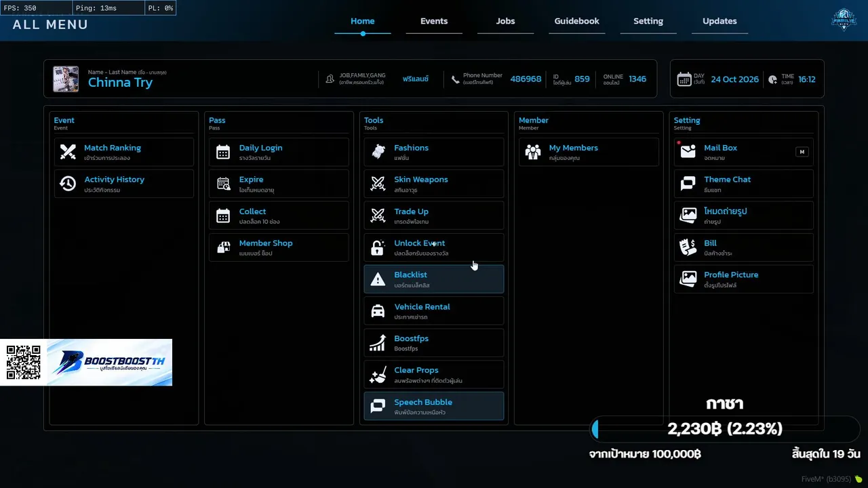Click the Skin Weapons icon
The image size is (868, 488).
378,184
